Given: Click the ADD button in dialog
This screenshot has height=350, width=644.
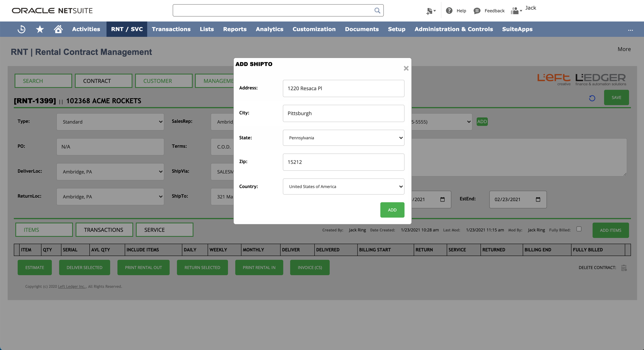Looking at the screenshot, I should coord(392,210).
